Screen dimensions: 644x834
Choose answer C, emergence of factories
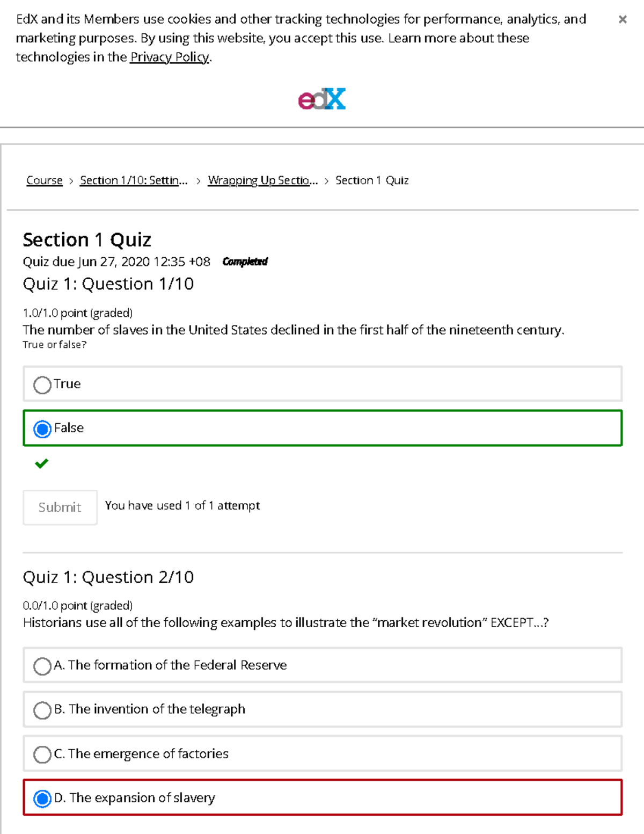pos(42,755)
